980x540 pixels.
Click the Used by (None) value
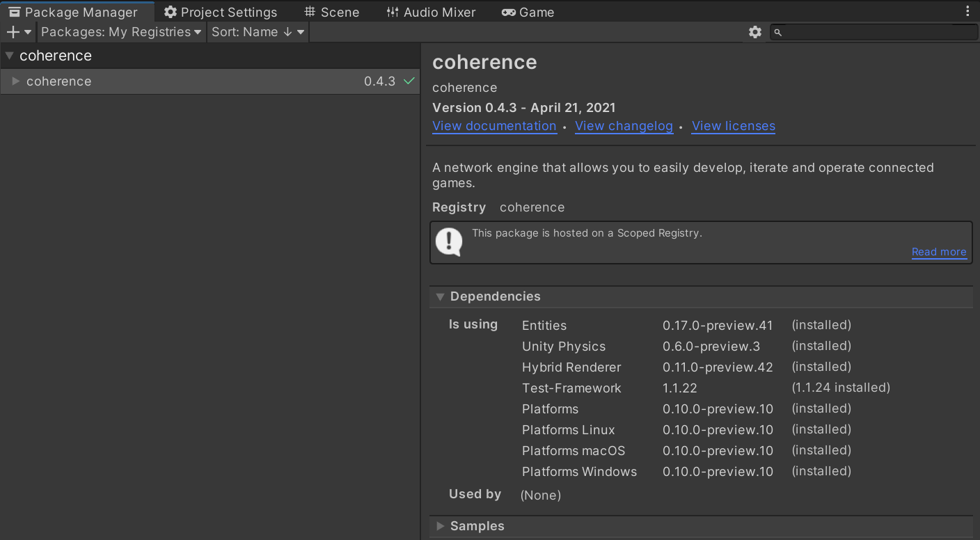[x=541, y=495]
